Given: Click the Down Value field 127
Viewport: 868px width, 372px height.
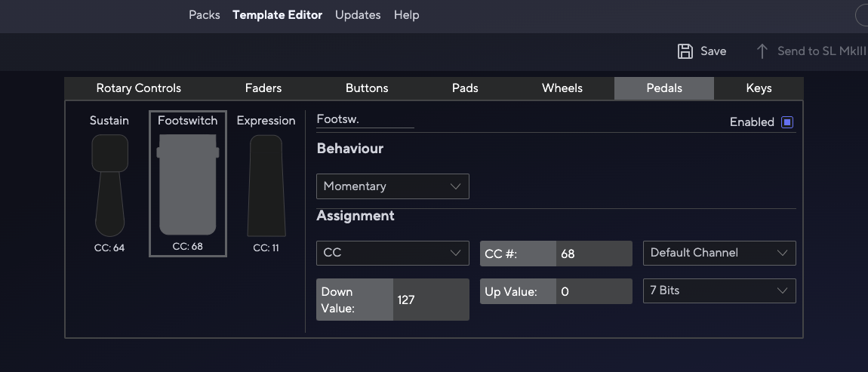Looking at the screenshot, I should [431, 300].
